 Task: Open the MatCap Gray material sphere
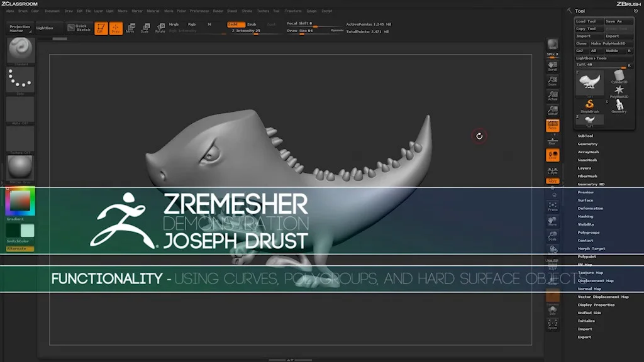[20, 167]
